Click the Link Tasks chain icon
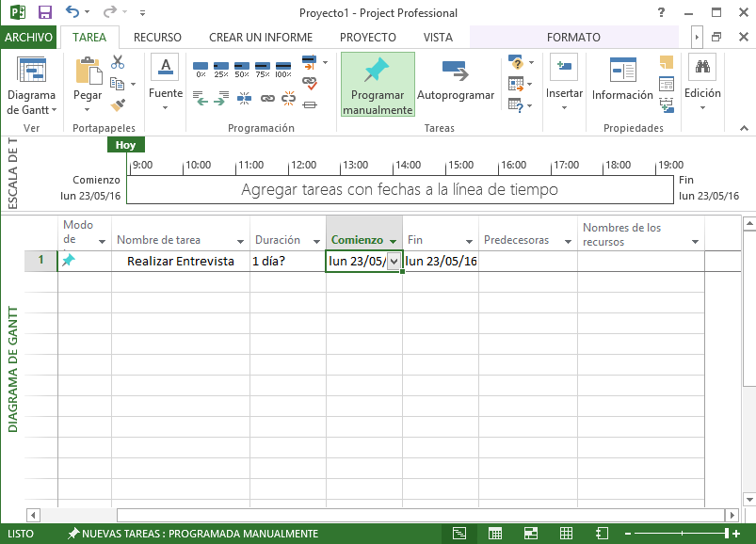The image size is (756, 544). click(x=266, y=97)
